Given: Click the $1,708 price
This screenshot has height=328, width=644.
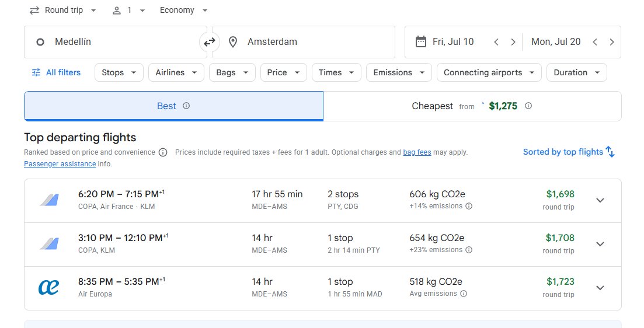Looking at the screenshot, I should [x=560, y=238].
